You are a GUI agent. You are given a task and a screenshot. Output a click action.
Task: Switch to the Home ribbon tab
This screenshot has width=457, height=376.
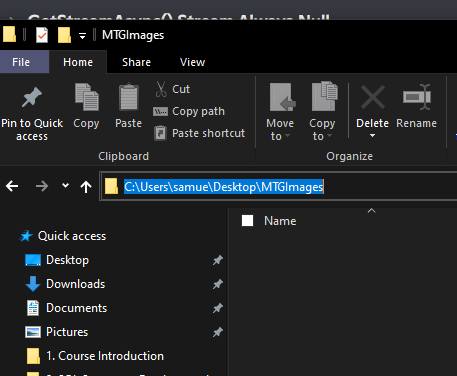78,62
